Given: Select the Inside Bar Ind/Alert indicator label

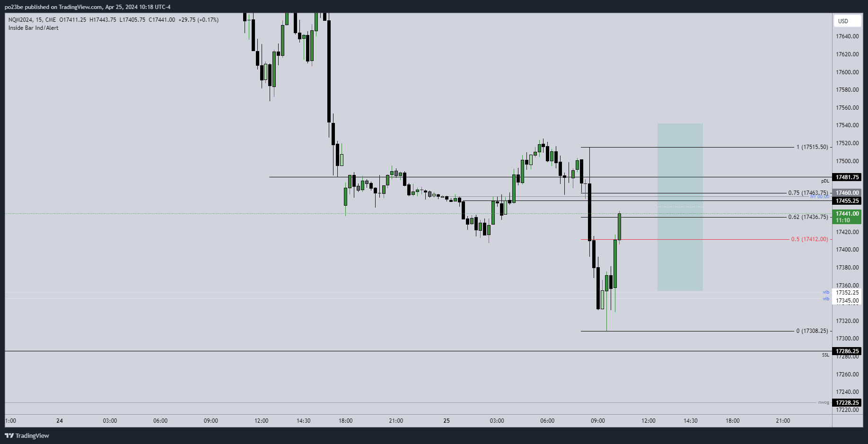Looking at the screenshot, I should coord(34,28).
